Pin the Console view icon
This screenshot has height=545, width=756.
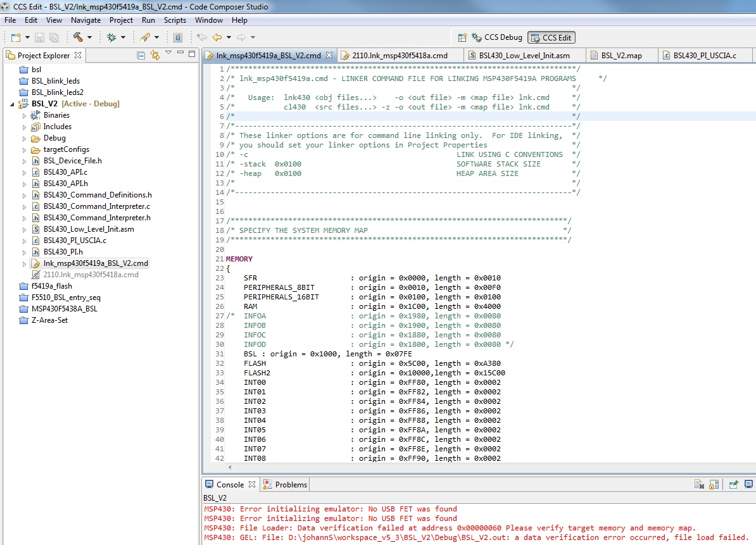[x=733, y=484]
